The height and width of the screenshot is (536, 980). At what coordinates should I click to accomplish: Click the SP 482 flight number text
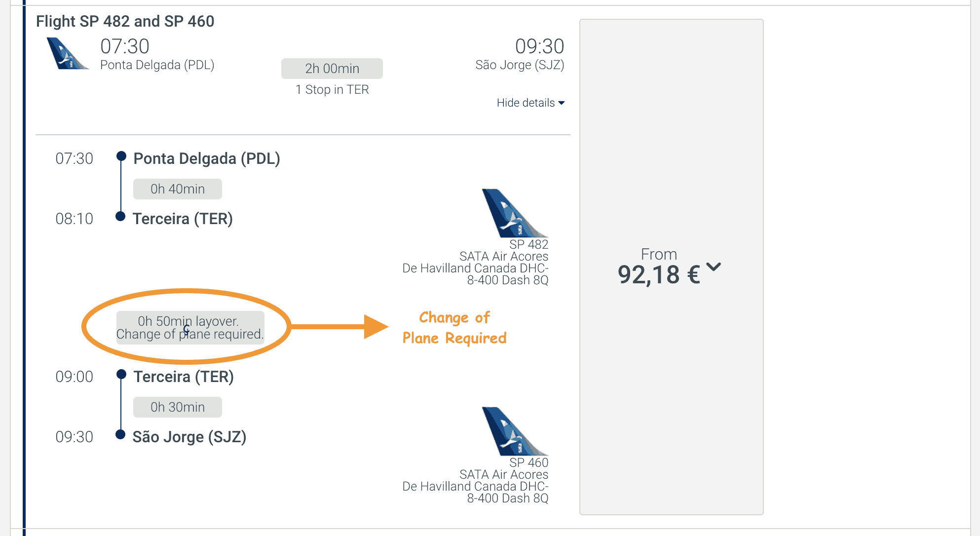pyautogui.click(x=528, y=244)
